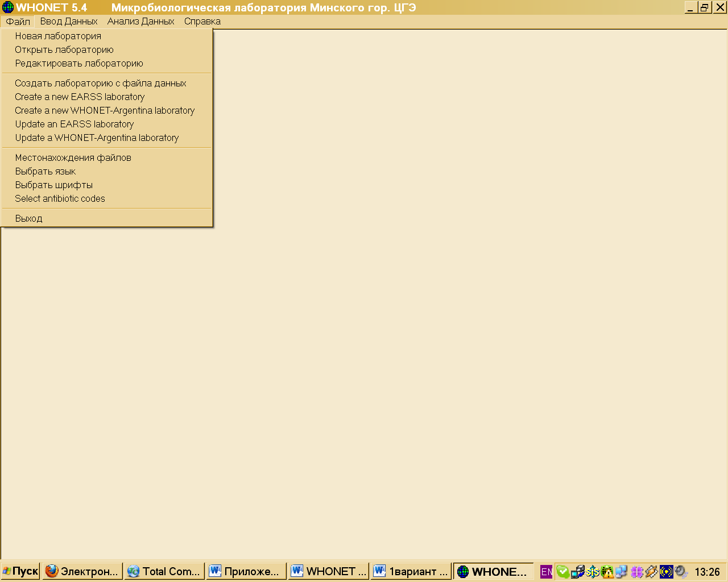The height and width of the screenshot is (582, 728).
Task: Select Выбрать шрифты menu item
Action: coord(107,185)
